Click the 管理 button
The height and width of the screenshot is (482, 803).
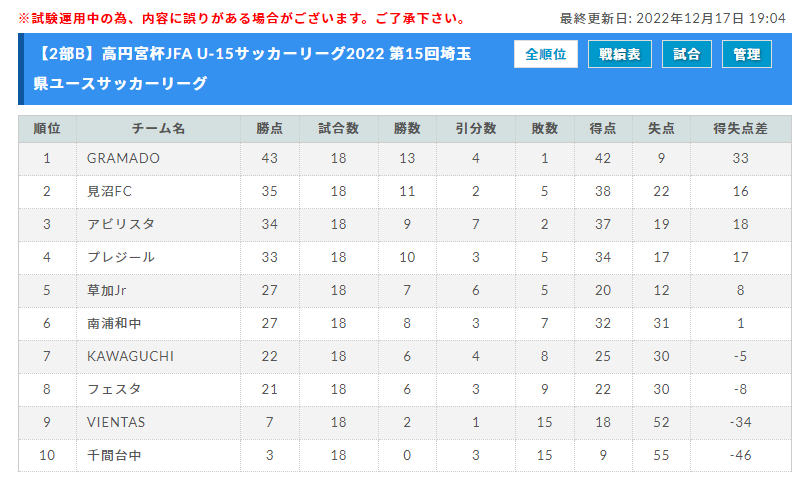(747, 54)
